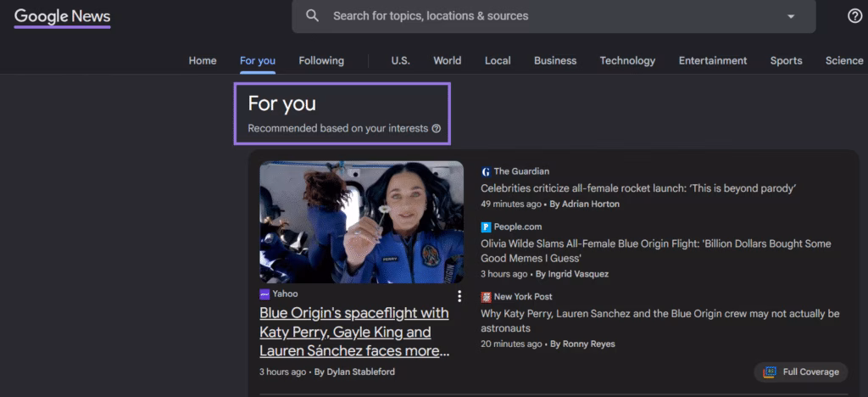Viewport: 868px width, 397px height.
Task: Click the info icon beside 'Recommended based on your interests'
Action: pyautogui.click(x=437, y=129)
